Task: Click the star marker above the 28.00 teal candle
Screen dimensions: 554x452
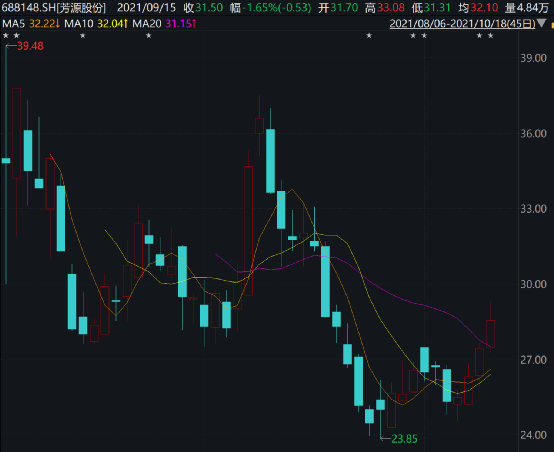Action: (x=83, y=35)
